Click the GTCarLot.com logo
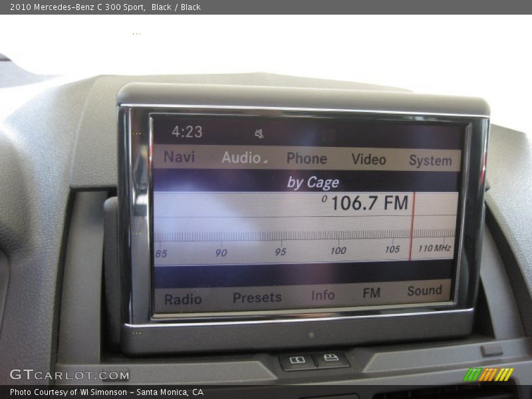 [70, 375]
